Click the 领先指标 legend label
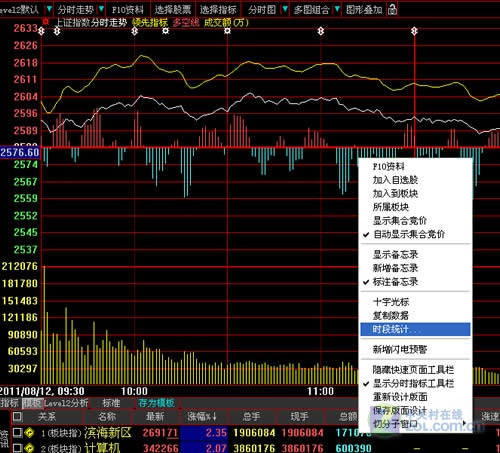The width and height of the screenshot is (500, 453). 150,23
